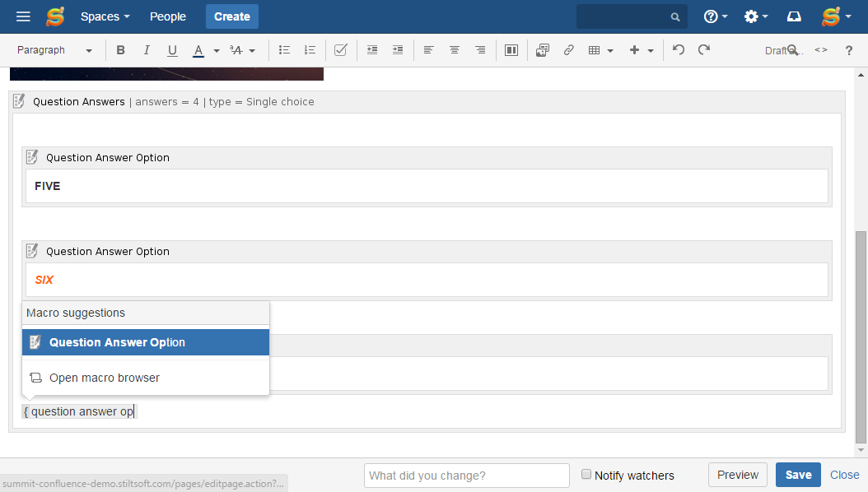Image resolution: width=868 pixels, height=492 pixels.
Task: Click the FIVE answer option text
Action: [x=47, y=186]
